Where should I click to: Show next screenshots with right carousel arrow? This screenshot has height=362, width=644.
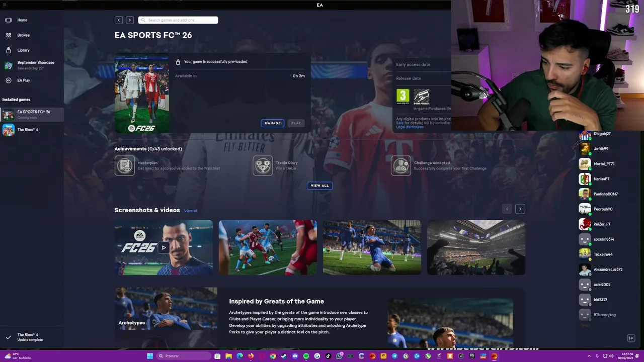(520, 209)
